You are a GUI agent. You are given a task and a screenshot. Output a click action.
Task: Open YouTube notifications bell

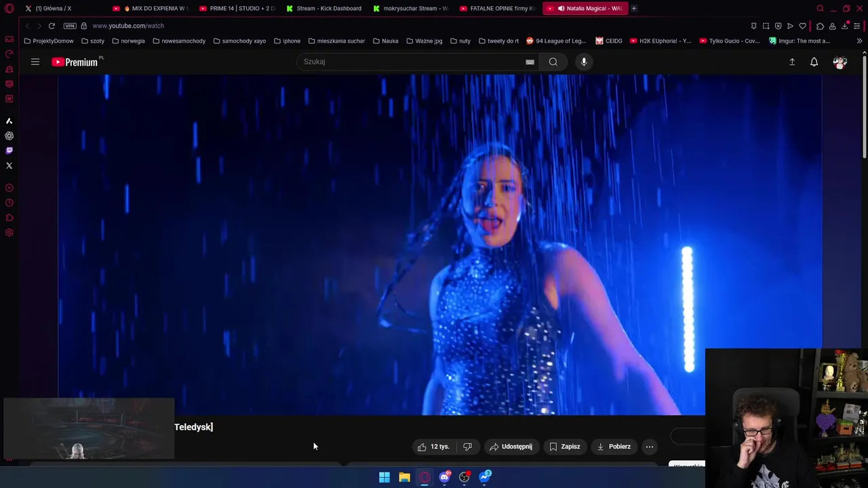tap(814, 62)
